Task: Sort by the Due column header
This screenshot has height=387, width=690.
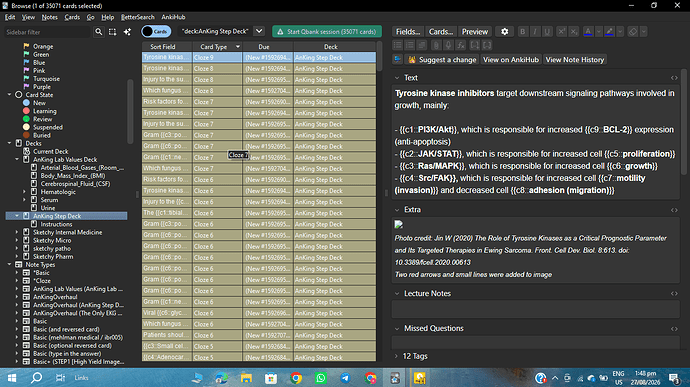Action: (268, 47)
